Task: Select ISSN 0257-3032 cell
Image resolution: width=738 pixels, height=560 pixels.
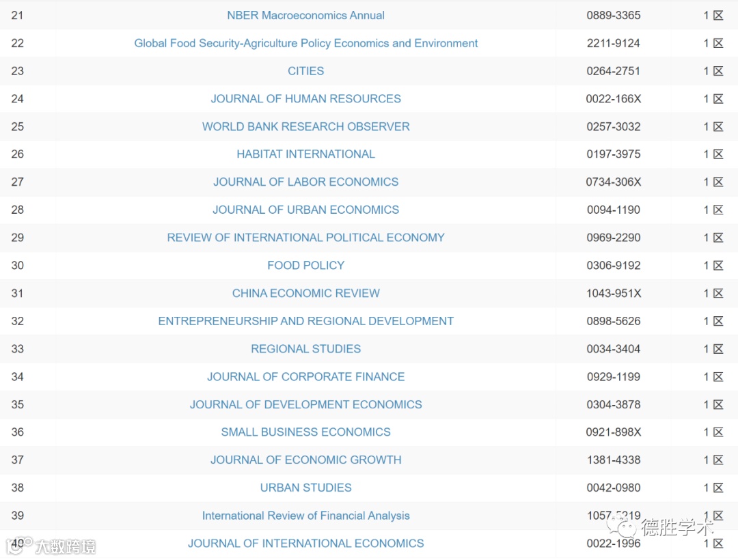Action: tap(613, 126)
